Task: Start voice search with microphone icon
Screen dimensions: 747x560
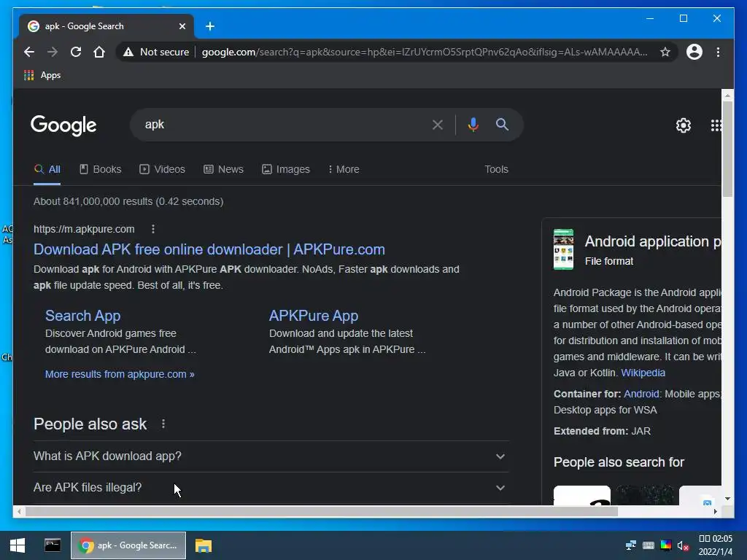Action: point(473,125)
